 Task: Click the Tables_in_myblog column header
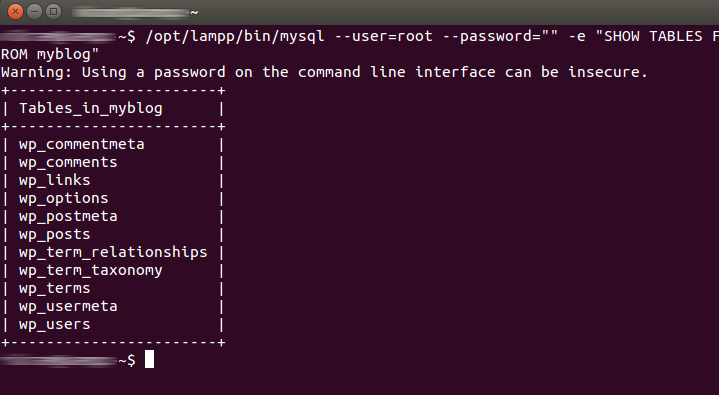90,109
